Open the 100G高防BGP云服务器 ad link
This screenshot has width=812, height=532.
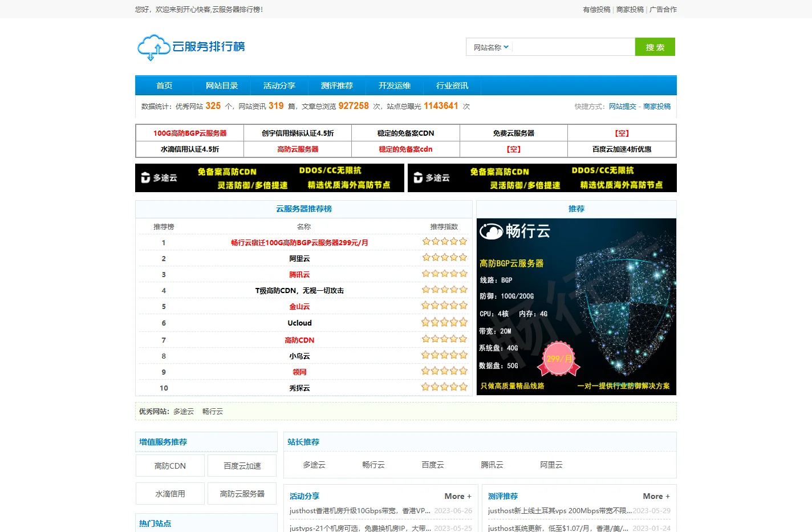tap(190, 133)
